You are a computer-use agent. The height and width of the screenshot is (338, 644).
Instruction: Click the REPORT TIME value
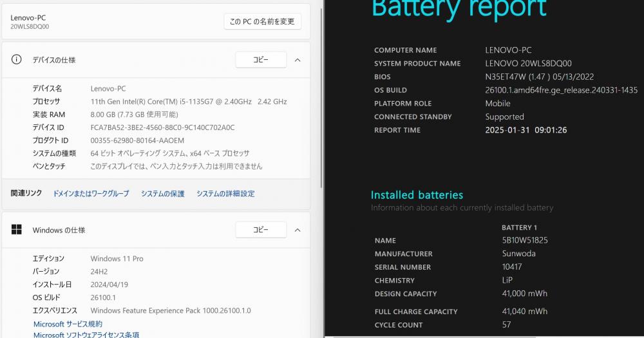coord(526,130)
